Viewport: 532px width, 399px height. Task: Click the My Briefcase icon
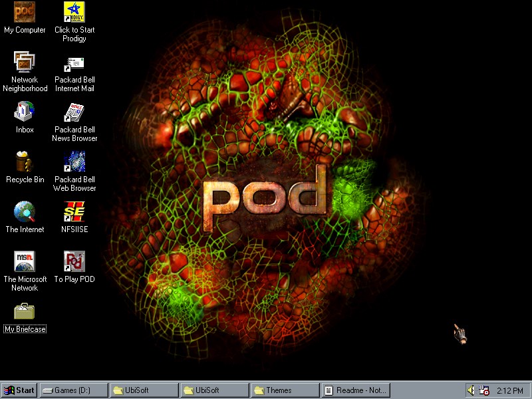click(25, 312)
